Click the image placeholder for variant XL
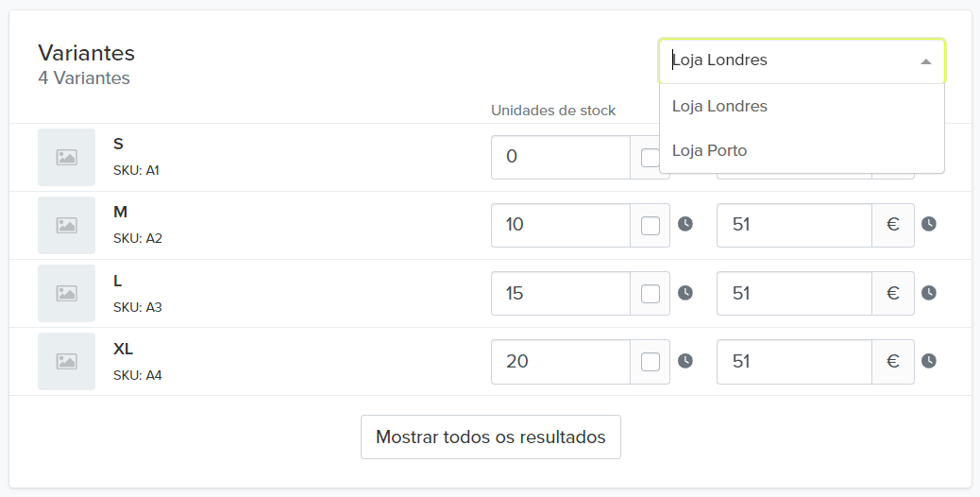Image resolution: width=980 pixels, height=497 pixels. coord(66,361)
